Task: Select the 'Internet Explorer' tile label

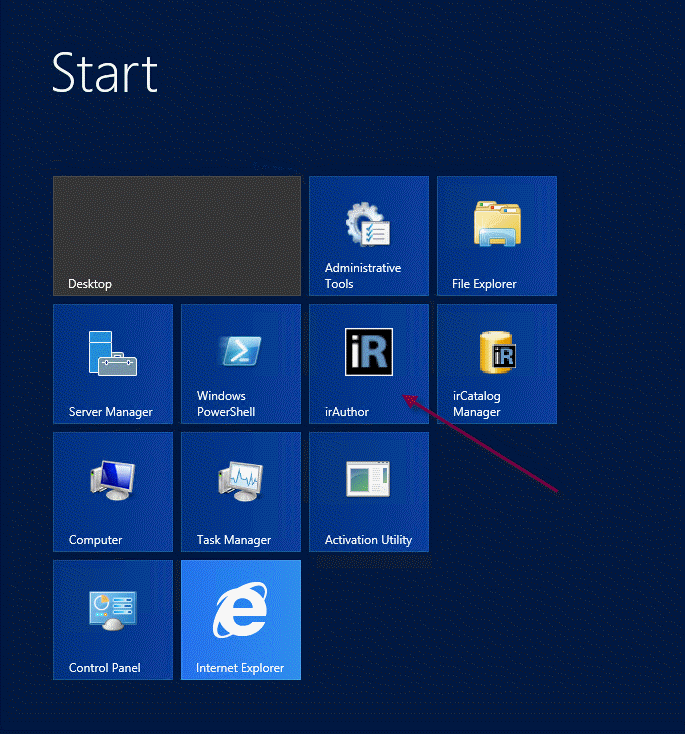Action: pos(240,668)
